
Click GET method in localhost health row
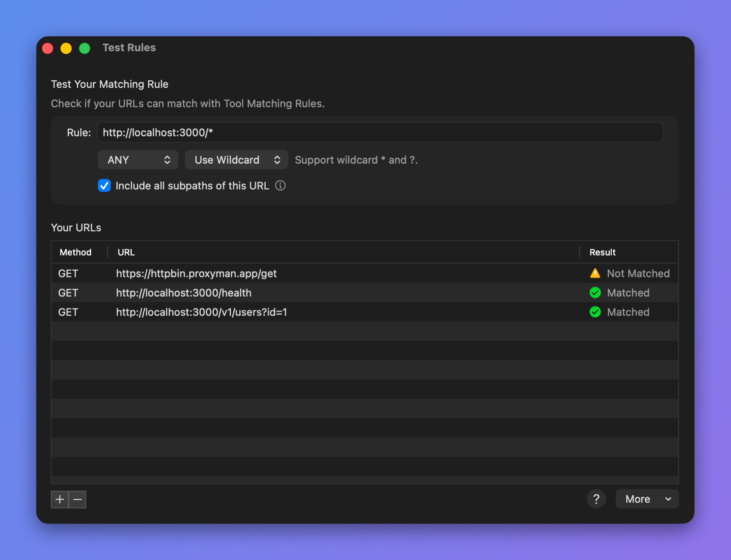pyautogui.click(x=68, y=293)
